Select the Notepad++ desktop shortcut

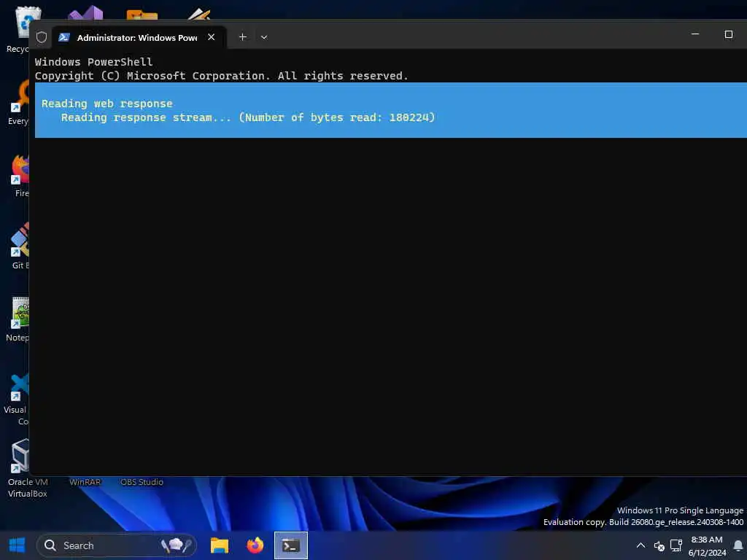coord(19,319)
